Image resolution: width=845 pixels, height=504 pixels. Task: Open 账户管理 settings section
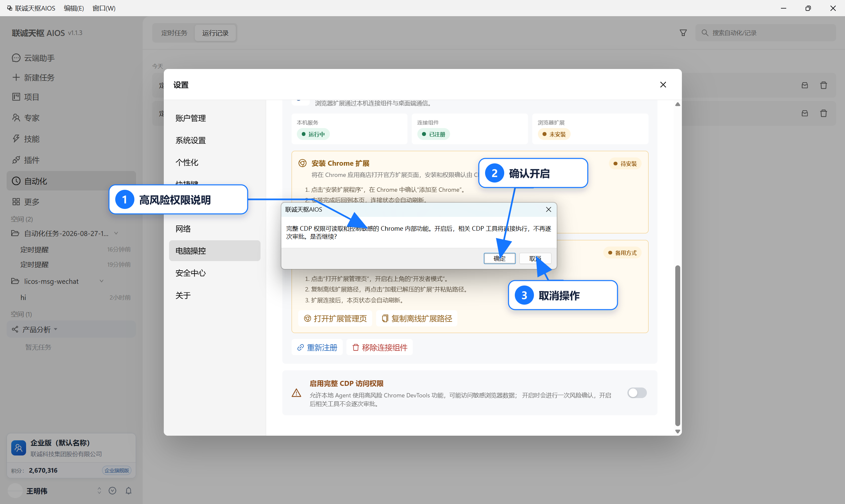point(215,118)
